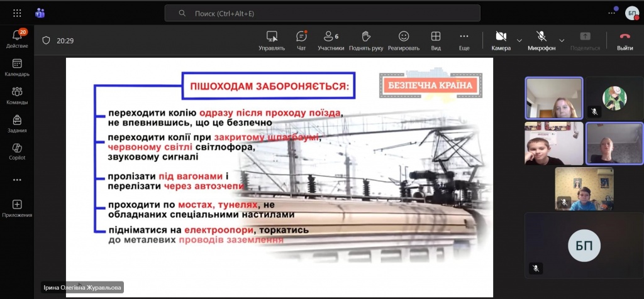Toggle the Камера on or off
The image size is (644, 299).
[x=501, y=40]
